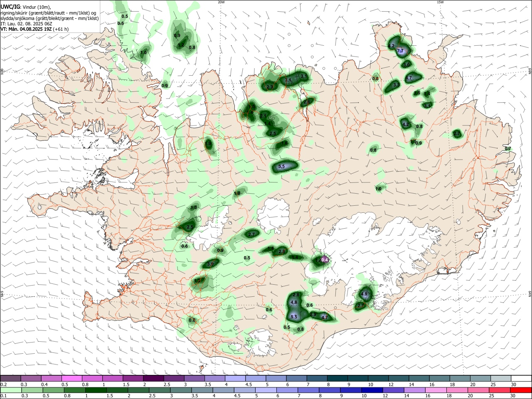Click the red 30 mm rain legend swatch

pyautogui.click(x=521, y=390)
